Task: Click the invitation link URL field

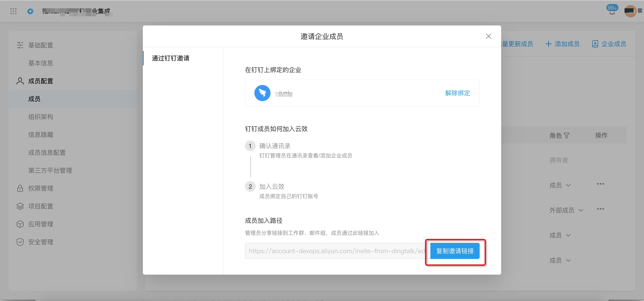Action: (x=337, y=251)
